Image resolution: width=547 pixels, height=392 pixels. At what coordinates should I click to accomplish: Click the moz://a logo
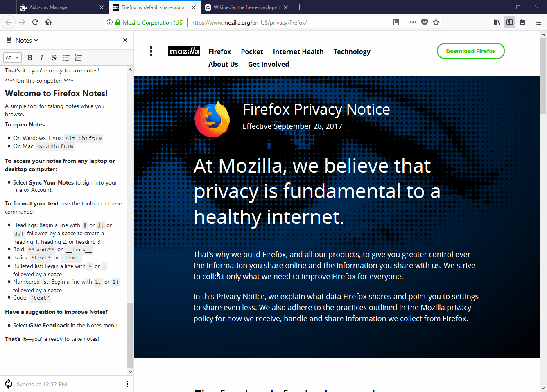184,51
